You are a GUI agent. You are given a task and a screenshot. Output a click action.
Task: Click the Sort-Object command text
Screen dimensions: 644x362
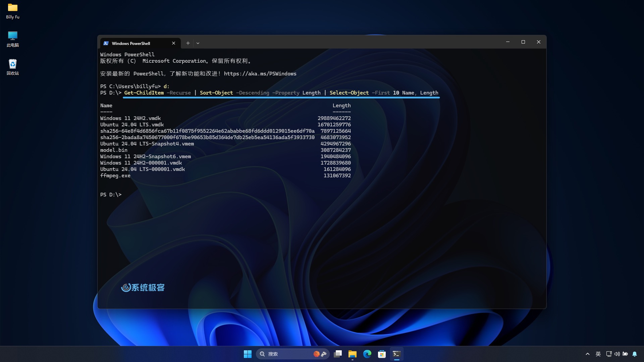pos(216,93)
